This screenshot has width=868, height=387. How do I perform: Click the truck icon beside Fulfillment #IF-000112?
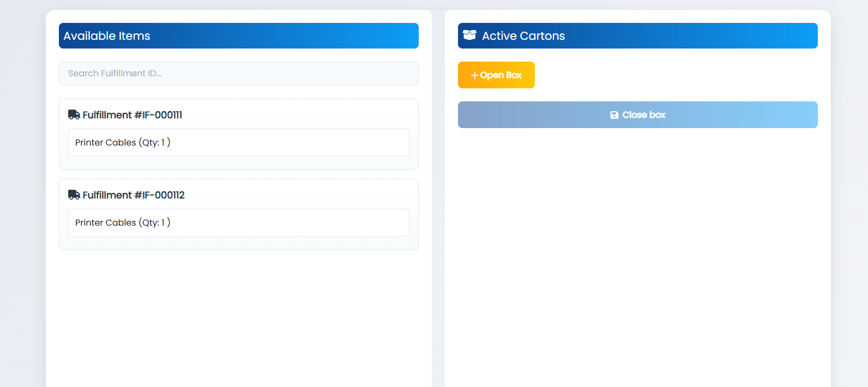pos(74,195)
